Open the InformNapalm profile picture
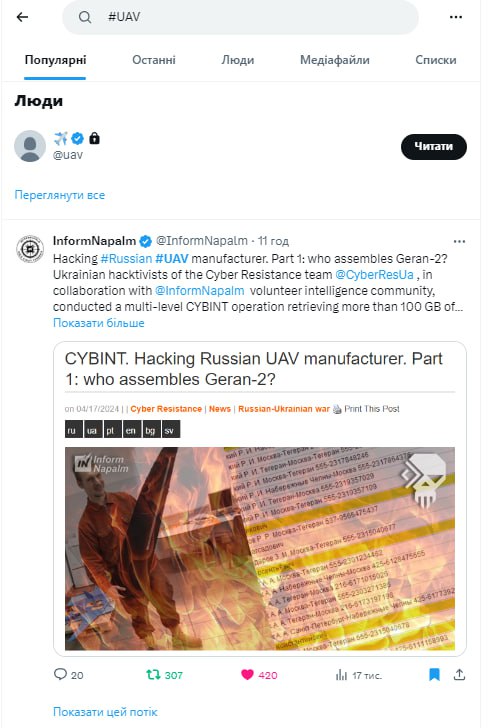 [30, 248]
